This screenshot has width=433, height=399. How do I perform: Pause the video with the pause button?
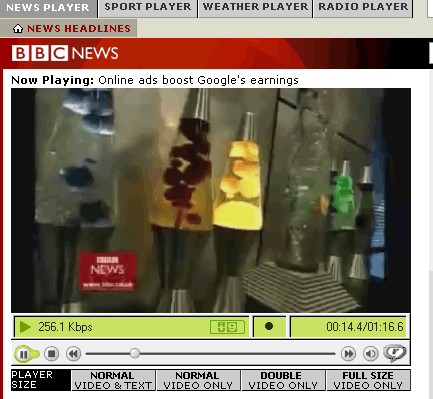coord(23,354)
